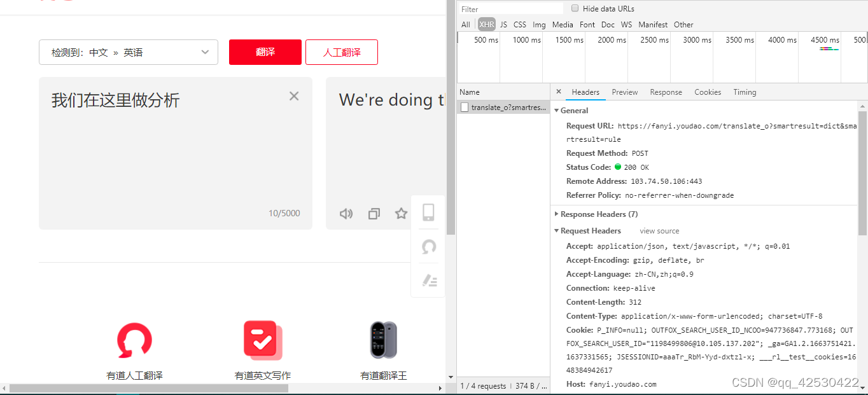Screen dimensions: 868x395
Task: Close the request details pane
Action: point(559,92)
